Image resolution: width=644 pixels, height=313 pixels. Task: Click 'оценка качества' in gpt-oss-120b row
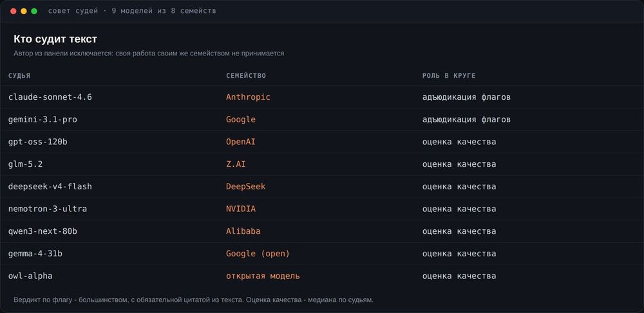(459, 142)
